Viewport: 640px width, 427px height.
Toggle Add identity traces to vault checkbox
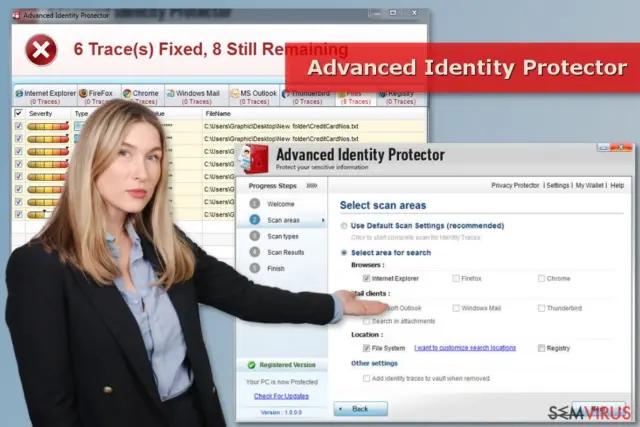pyautogui.click(x=366, y=378)
